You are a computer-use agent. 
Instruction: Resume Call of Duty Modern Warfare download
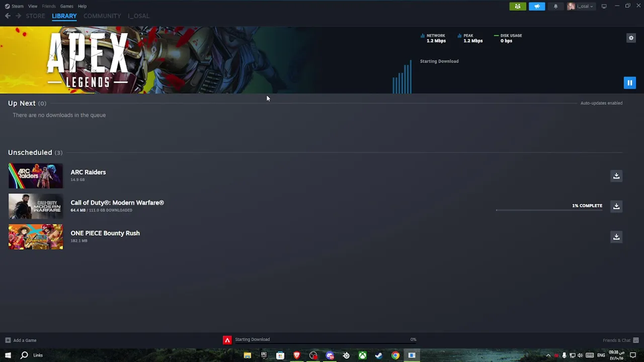point(616,206)
